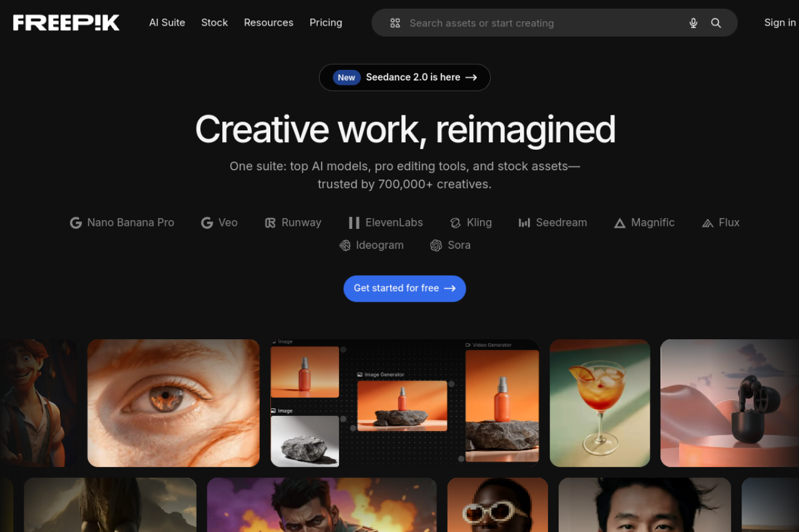The image size is (799, 532).
Task: Click the Sora logo icon
Action: (x=436, y=246)
